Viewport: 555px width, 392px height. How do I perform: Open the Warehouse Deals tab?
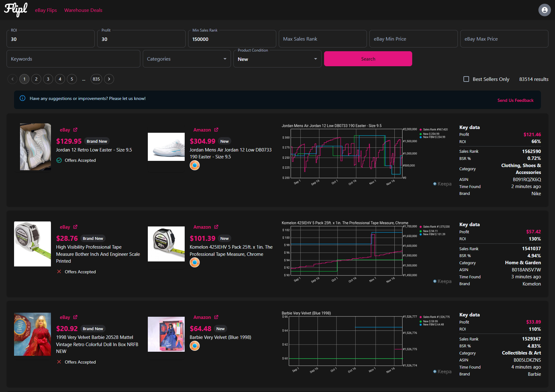(x=83, y=10)
